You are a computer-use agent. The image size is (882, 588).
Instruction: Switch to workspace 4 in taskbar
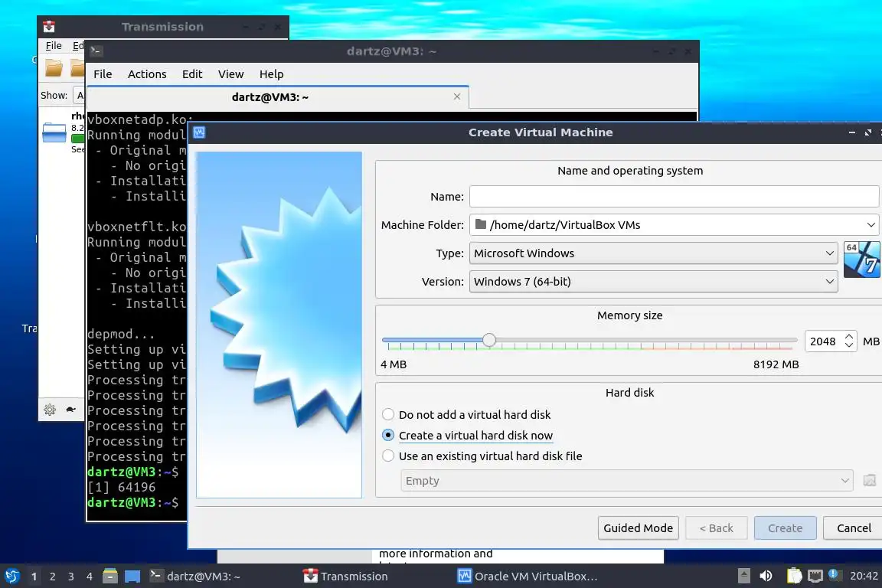(90, 577)
